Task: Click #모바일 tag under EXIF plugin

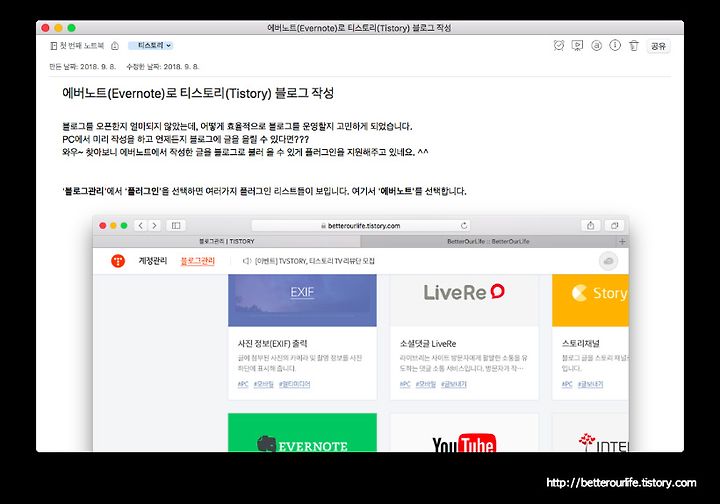Action: click(264, 384)
